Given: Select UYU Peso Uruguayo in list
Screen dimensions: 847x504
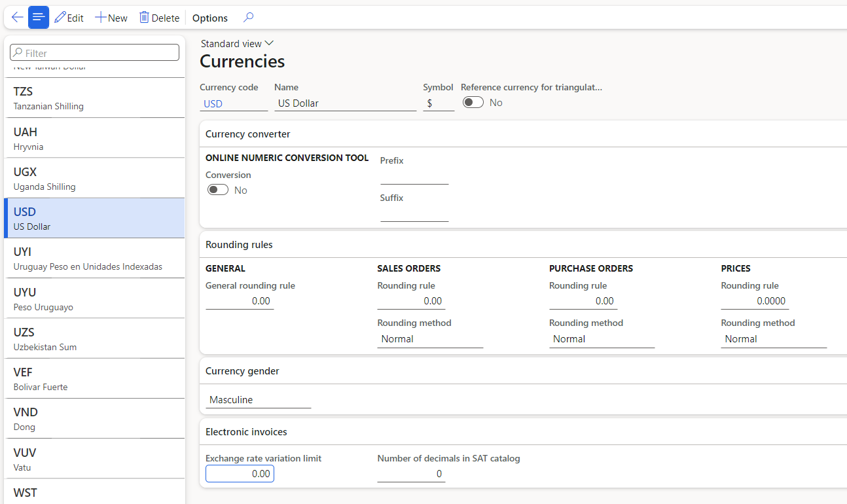Looking at the screenshot, I should [x=94, y=298].
